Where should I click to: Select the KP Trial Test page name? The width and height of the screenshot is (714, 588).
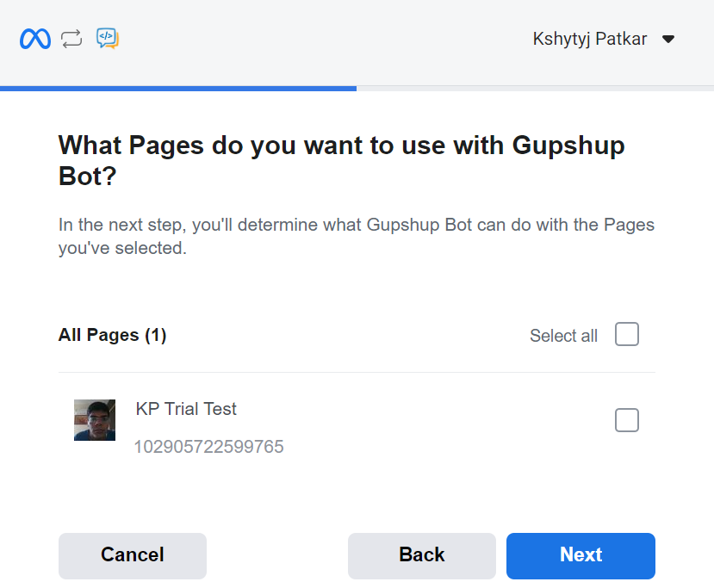click(x=186, y=409)
